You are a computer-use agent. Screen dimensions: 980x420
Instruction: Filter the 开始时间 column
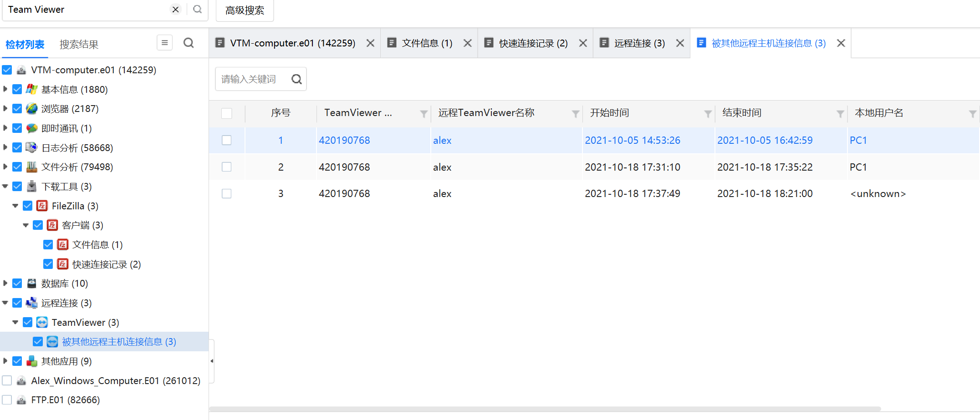click(x=708, y=114)
